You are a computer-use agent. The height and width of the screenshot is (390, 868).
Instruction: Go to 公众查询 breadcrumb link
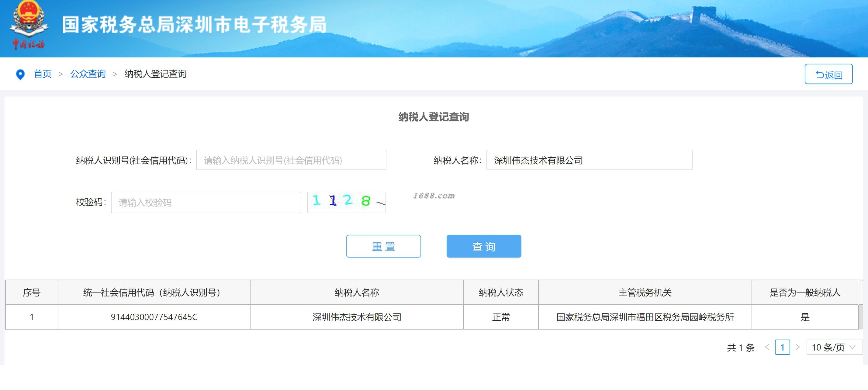point(88,74)
